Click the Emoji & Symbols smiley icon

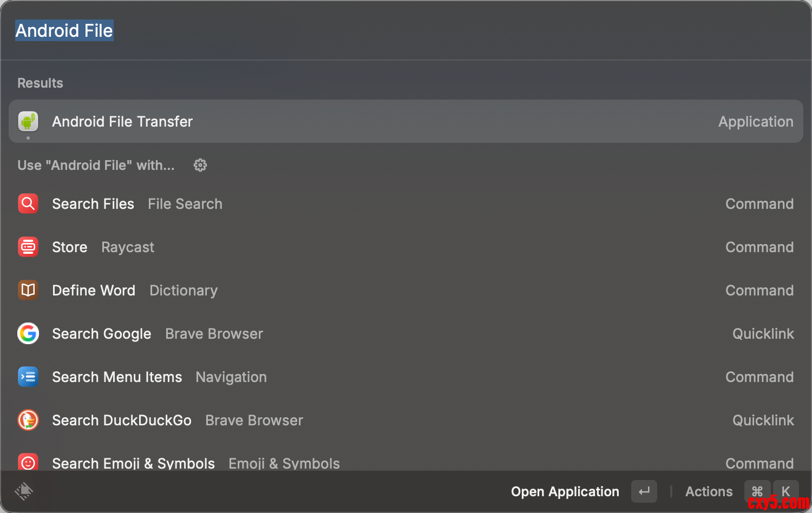[28, 462]
